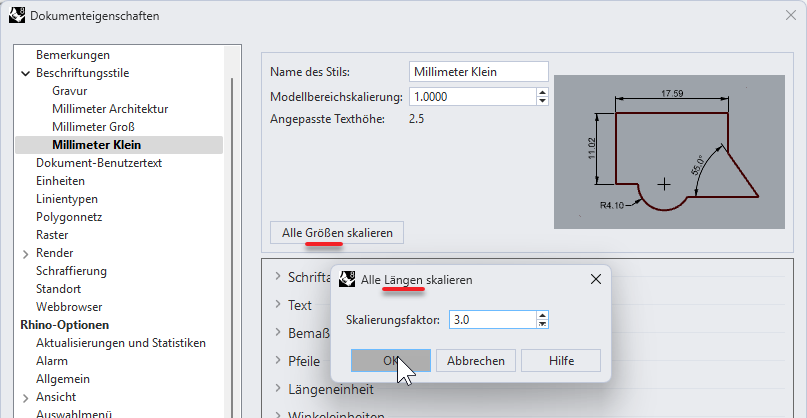Decrease the Skalierungsfaktor with the down arrow

(x=542, y=324)
